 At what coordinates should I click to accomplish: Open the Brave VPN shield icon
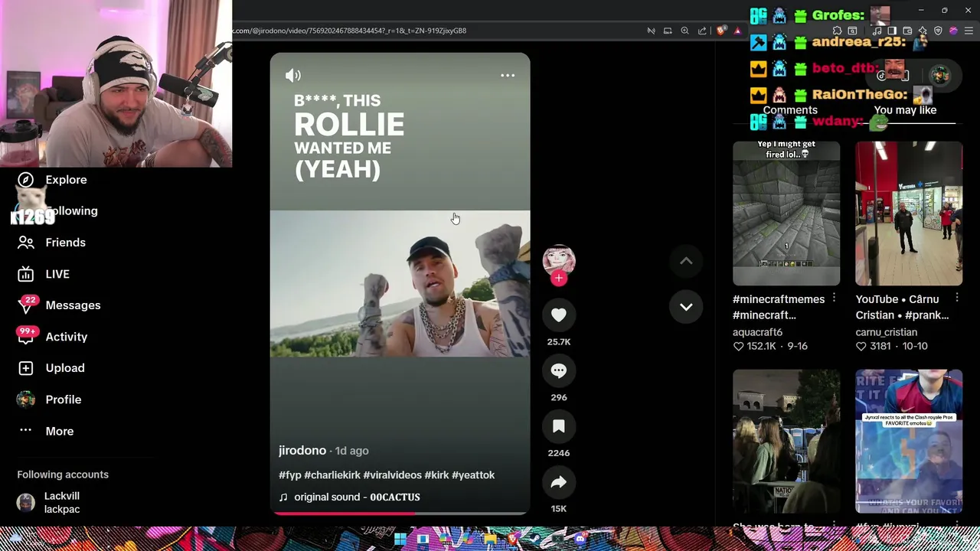pos(938,31)
